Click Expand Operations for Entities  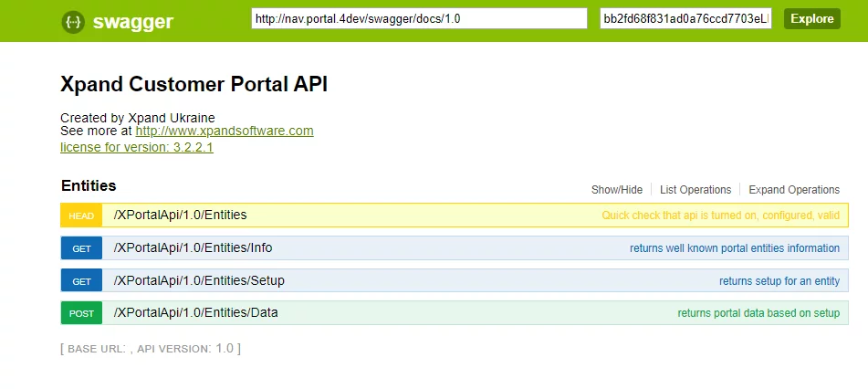point(794,190)
